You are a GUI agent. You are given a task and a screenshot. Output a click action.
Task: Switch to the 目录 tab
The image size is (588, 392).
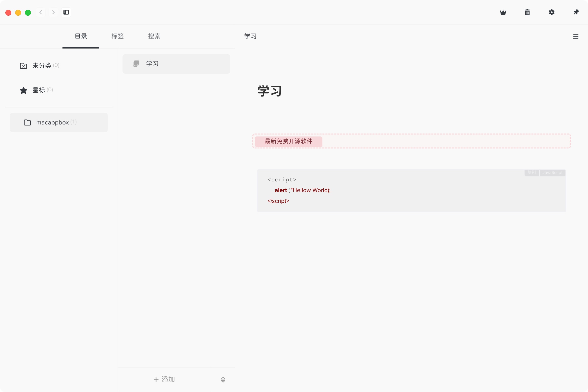coord(81,36)
